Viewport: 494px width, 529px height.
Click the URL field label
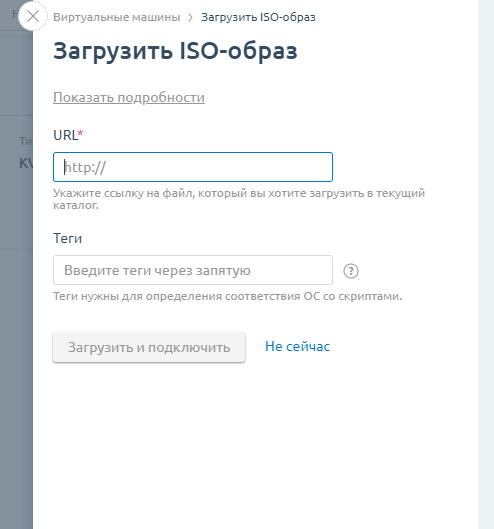tap(66, 135)
